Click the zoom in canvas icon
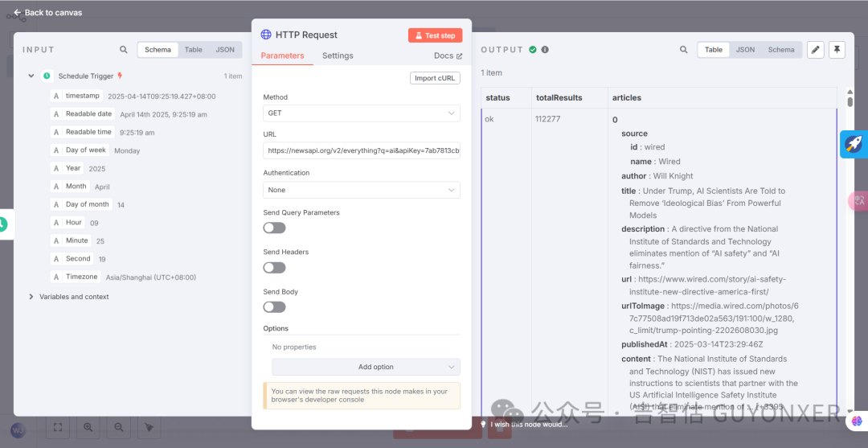Screen dimensions: 868x448 (88, 427)
